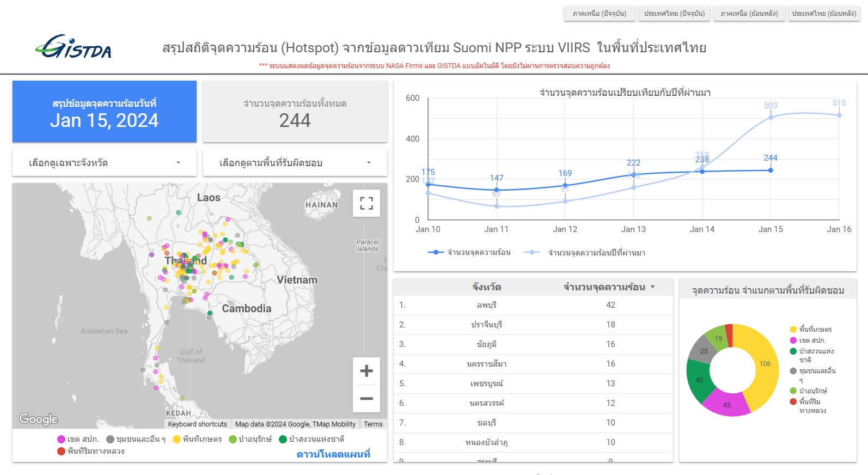Open the เลือกดูเฉพาะจังหวัด province dropdown
This screenshot has width=868, height=475.
105,163
